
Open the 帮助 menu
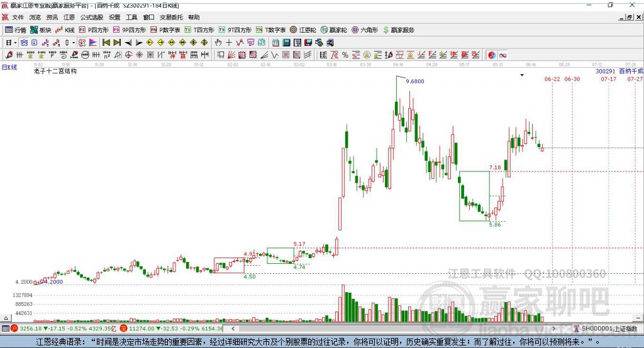(194, 17)
